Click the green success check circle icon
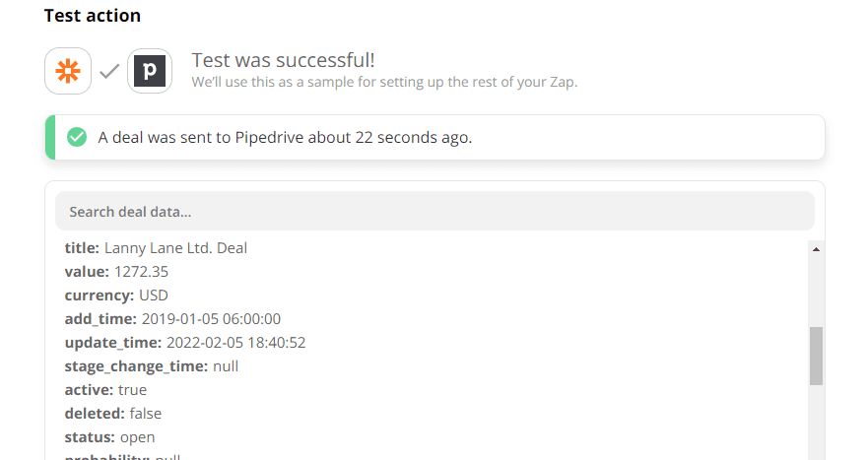 [x=77, y=137]
